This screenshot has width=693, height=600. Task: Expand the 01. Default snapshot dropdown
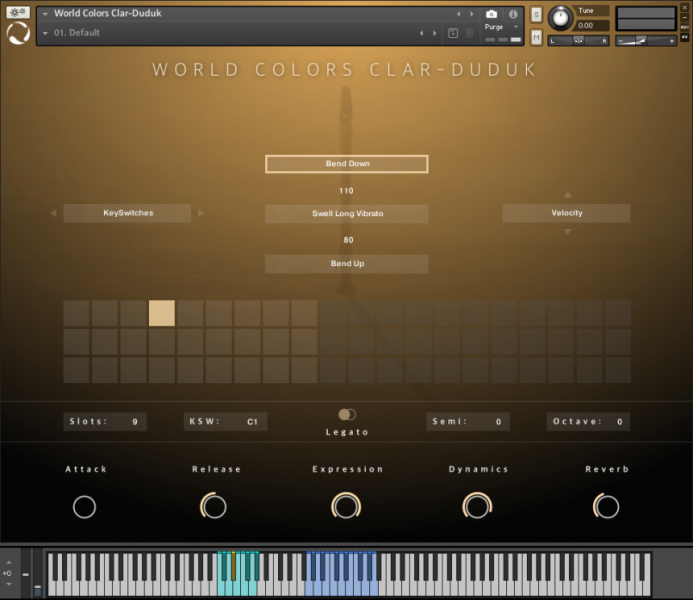click(x=45, y=33)
